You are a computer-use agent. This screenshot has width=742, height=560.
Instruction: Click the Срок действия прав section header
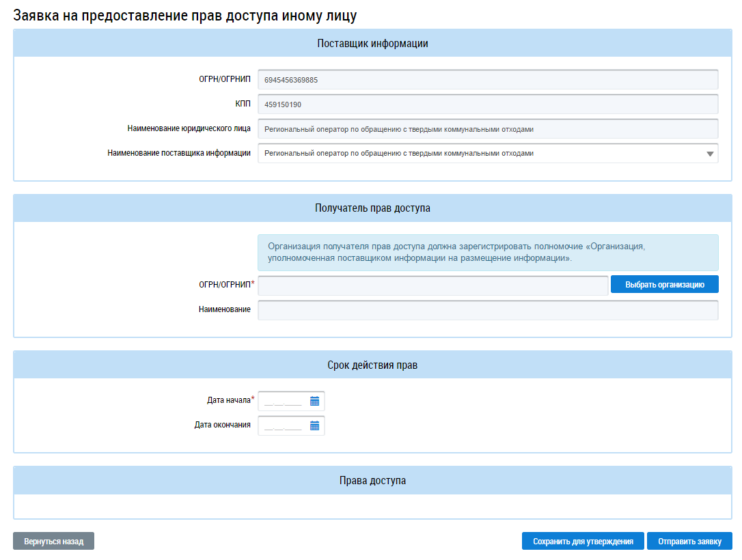pos(372,365)
